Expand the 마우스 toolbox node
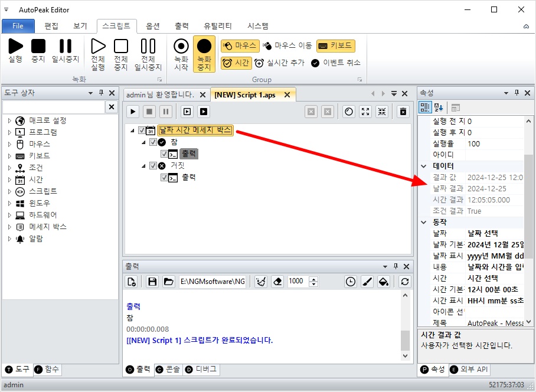This screenshot has height=392, width=536. coord(9,144)
